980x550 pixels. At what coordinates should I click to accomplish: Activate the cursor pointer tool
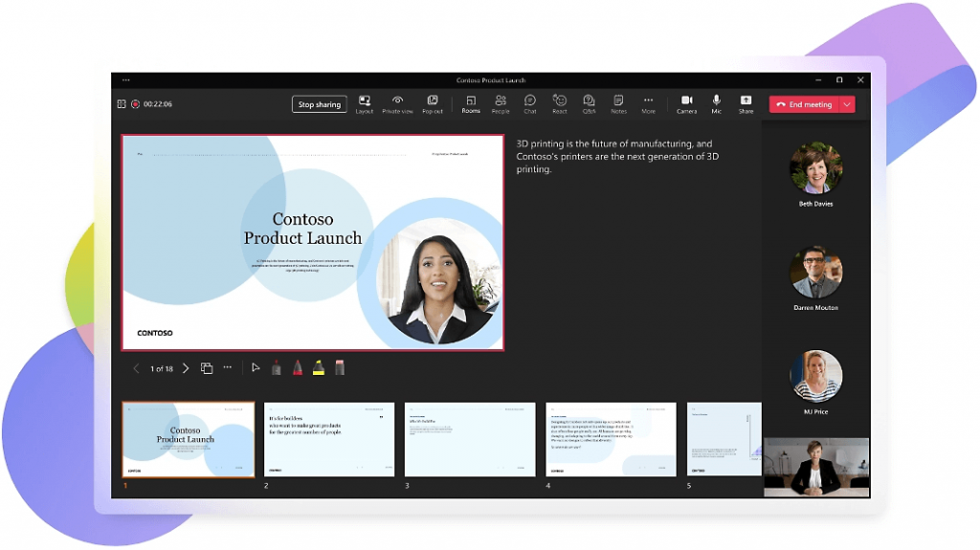[x=256, y=367]
